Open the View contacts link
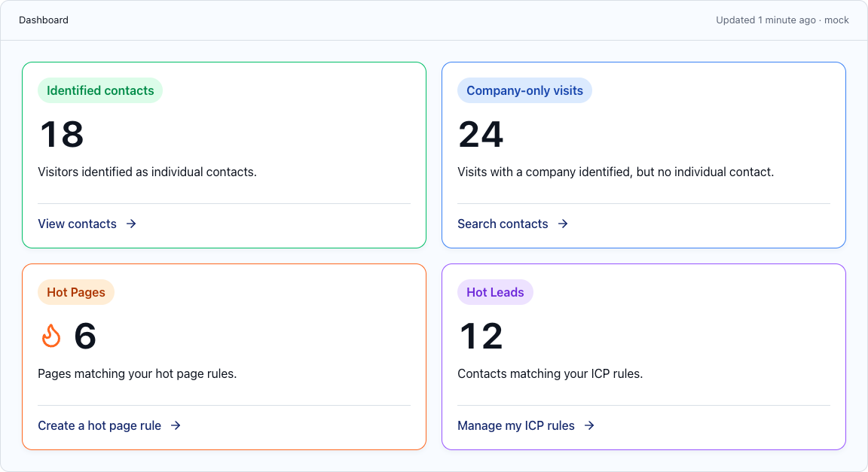868x472 pixels. [x=87, y=224]
